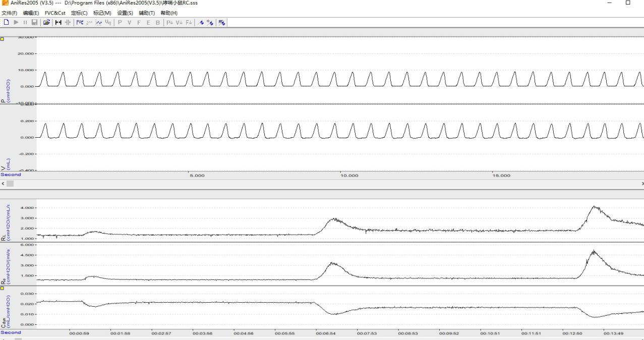Toggle the yellow marker square beside Cdyn chart
The height and width of the screenshot is (340, 644).
point(2,289)
